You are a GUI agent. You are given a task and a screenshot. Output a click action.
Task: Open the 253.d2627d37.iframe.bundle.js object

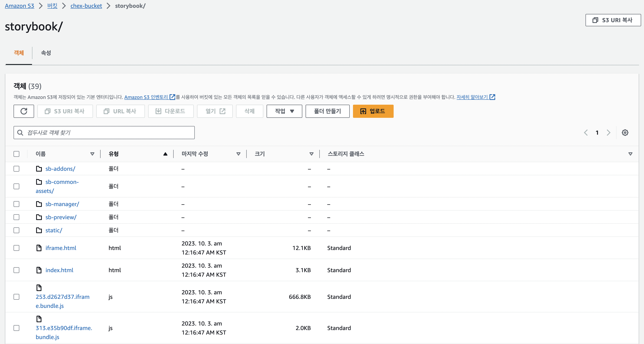point(63,301)
